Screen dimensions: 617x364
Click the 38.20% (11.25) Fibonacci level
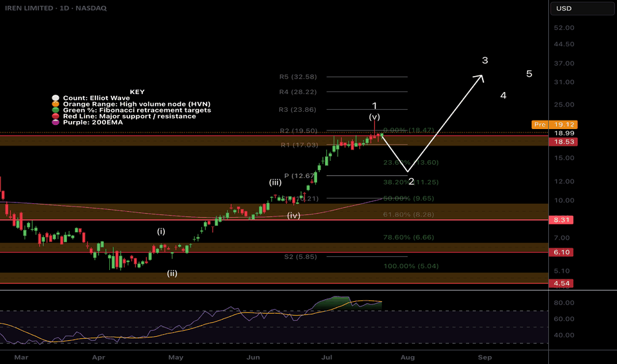[411, 182]
